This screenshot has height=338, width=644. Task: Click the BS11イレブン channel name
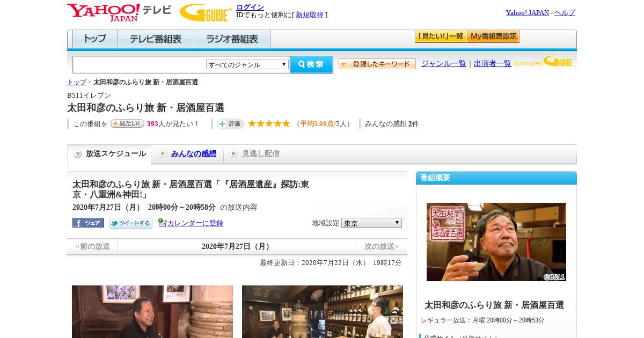[89, 95]
